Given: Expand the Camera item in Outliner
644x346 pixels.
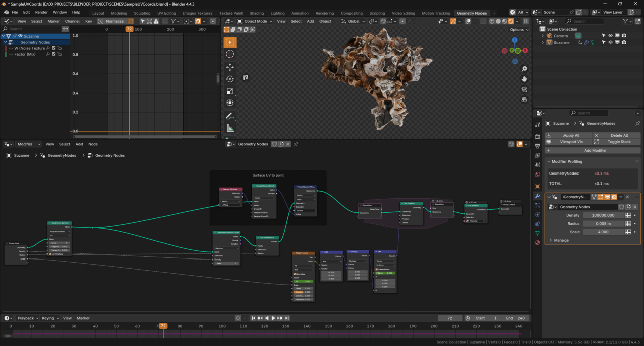Looking at the screenshot, I should [x=543, y=36].
